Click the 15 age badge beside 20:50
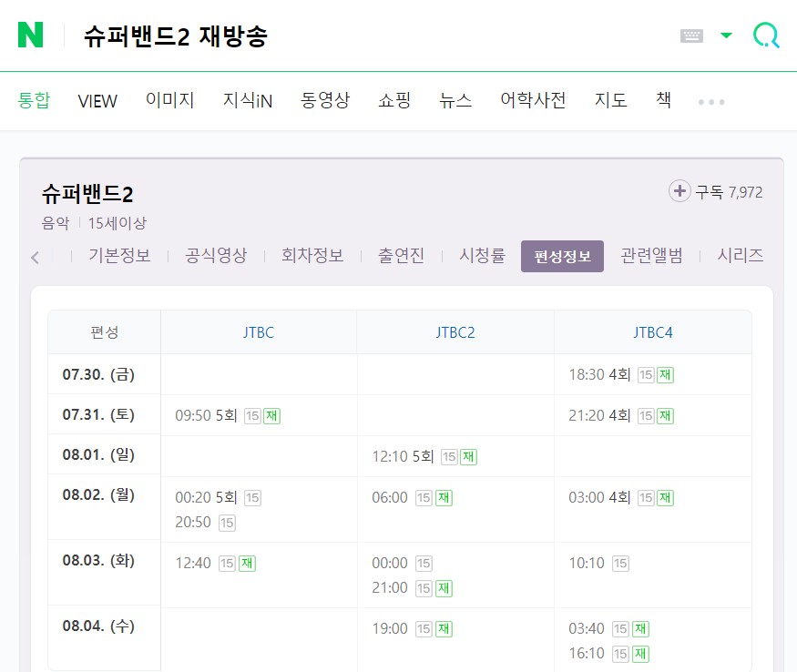Viewport: 797px width, 672px height. click(227, 523)
